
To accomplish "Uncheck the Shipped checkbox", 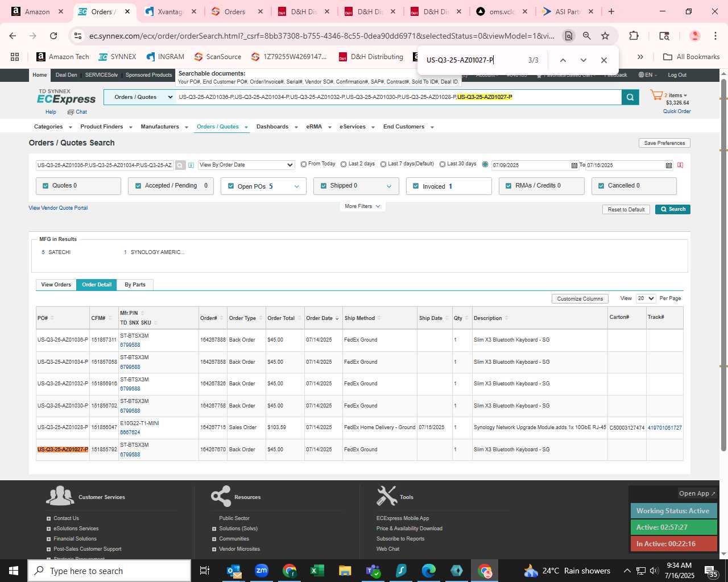I will click(x=324, y=186).
